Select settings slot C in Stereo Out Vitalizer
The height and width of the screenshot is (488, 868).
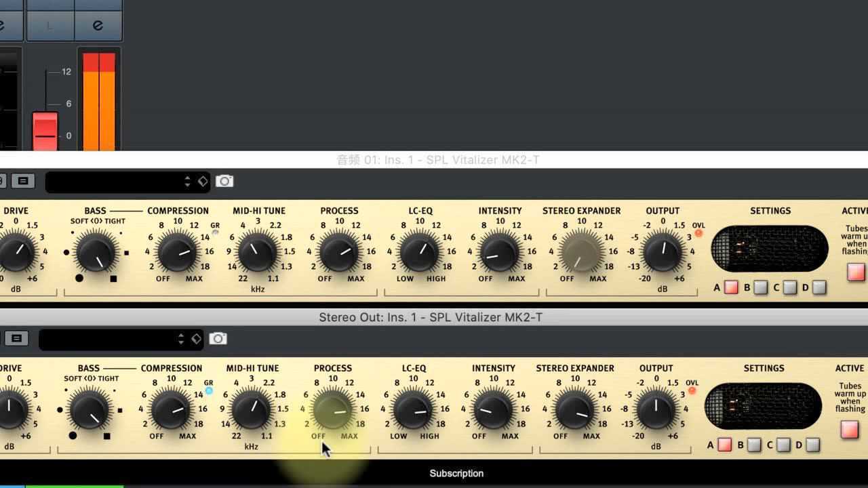783,445
